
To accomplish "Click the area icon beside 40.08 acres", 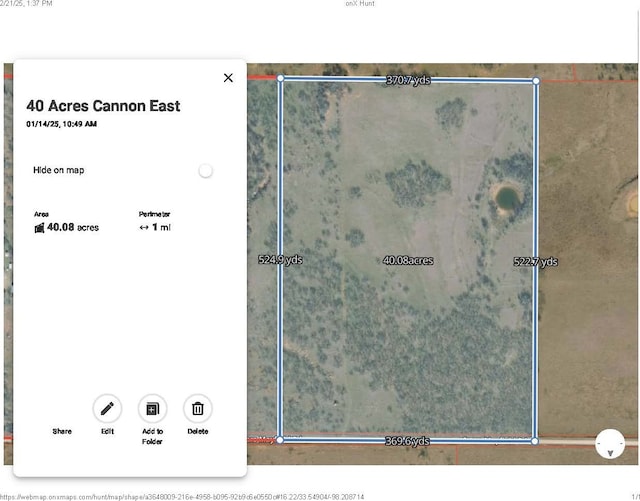I will [x=39, y=228].
